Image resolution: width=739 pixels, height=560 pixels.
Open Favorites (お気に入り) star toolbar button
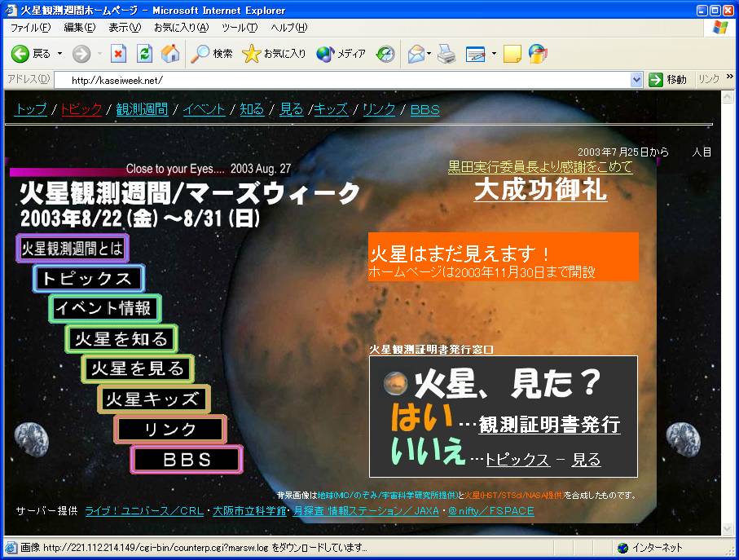pyautogui.click(x=275, y=54)
